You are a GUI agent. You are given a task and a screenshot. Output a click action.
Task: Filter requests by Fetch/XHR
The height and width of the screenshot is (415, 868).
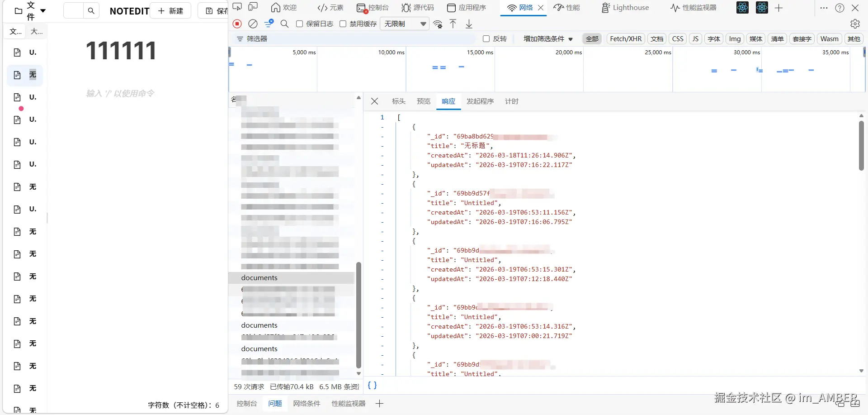pyautogui.click(x=626, y=39)
